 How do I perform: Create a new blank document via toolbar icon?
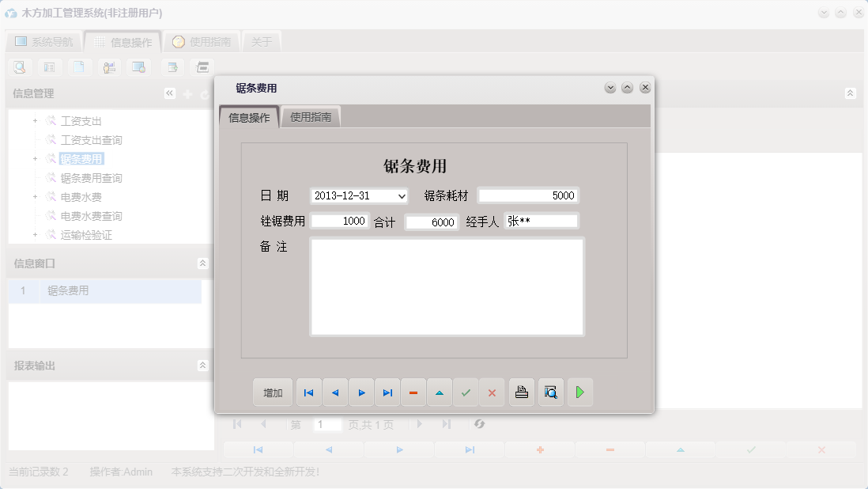(x=79, y=66)
